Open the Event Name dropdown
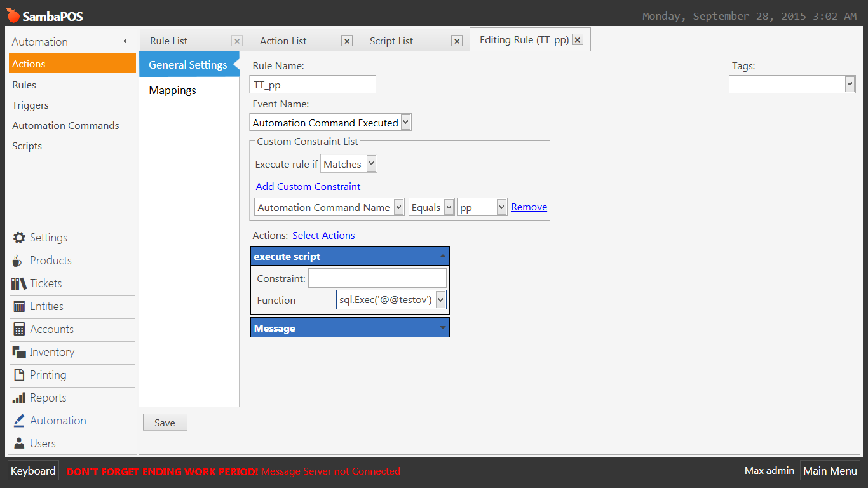 (x=406, y=122)
